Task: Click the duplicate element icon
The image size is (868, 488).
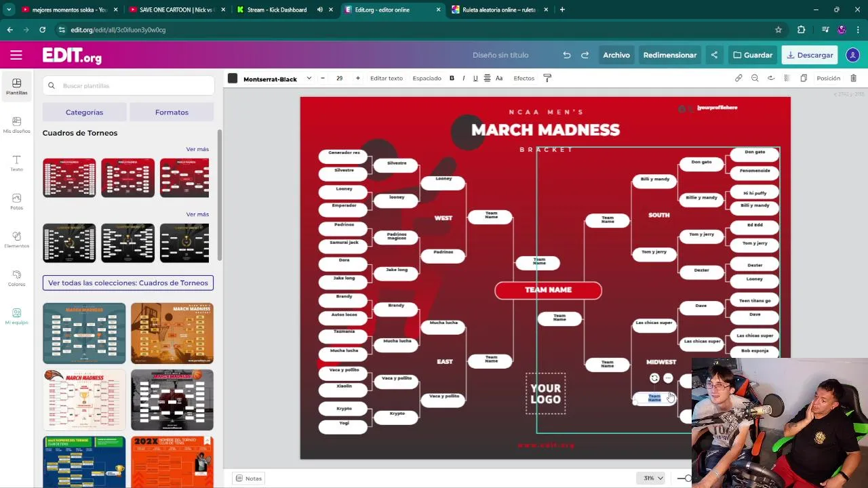Action: (x=804, y=78)
